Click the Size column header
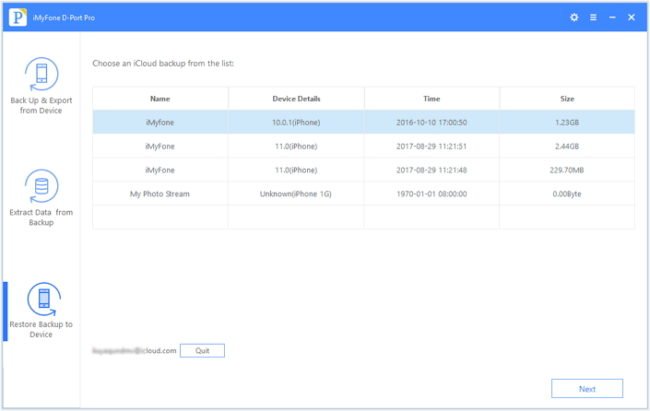Image resolution: width=650 pixels, height=411 pixels. click(x=567, y=98)
